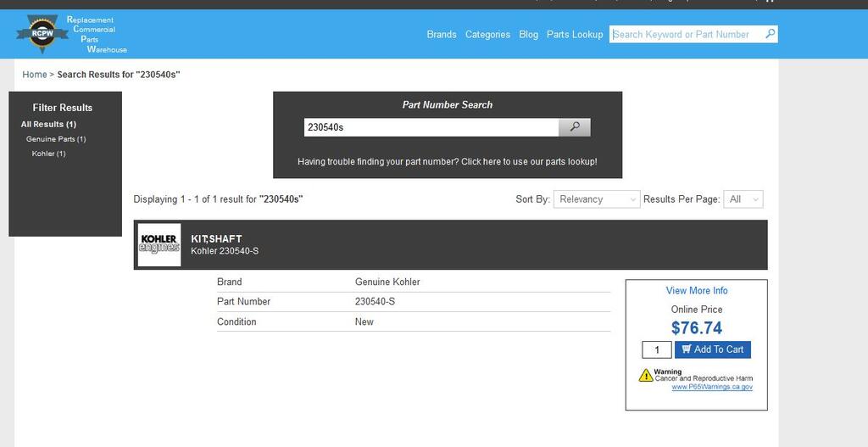Click the $76.74 price text

[x=697, y=328]
